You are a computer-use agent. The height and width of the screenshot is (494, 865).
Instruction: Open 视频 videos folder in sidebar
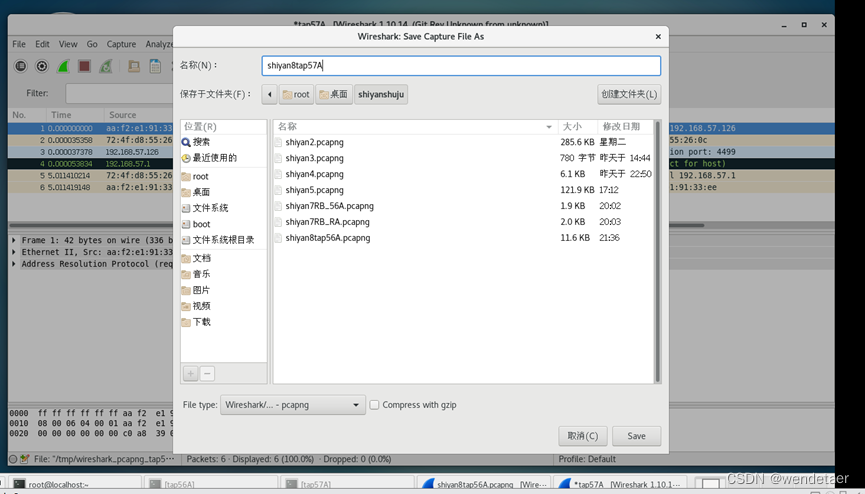[195, 306]
